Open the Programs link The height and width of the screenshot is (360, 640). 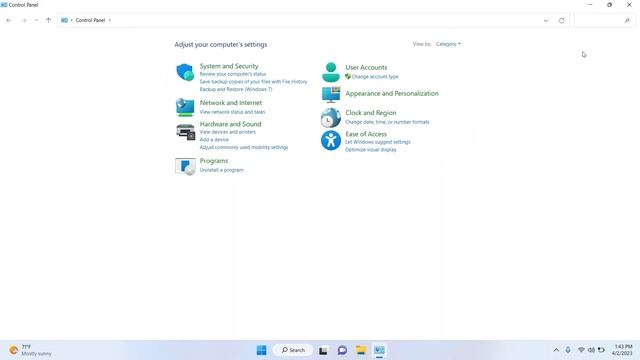point(214,161)
